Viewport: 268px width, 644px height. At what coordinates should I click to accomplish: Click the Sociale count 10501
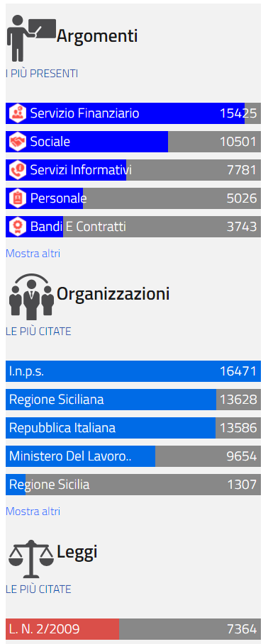pyautogui.click(x=238, y=142)
